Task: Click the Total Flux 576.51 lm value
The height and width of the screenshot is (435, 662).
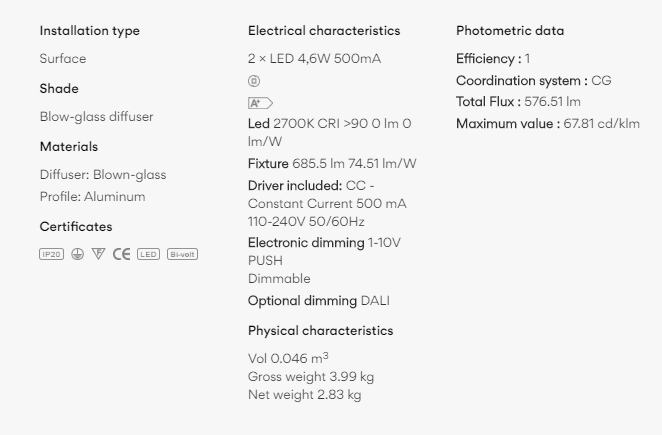Action: pyautogui.click(x=518, y=102)
